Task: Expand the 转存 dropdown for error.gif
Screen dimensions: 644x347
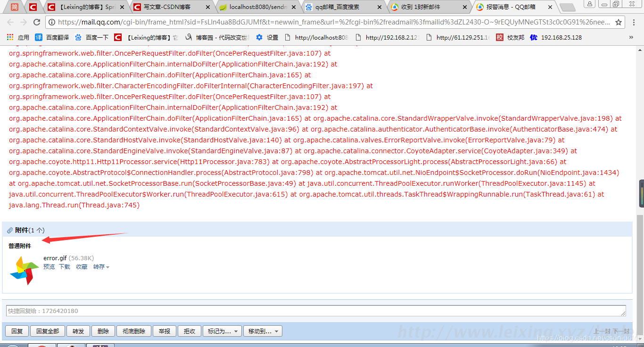Action: pyautogui.click(x=101, y=267)
